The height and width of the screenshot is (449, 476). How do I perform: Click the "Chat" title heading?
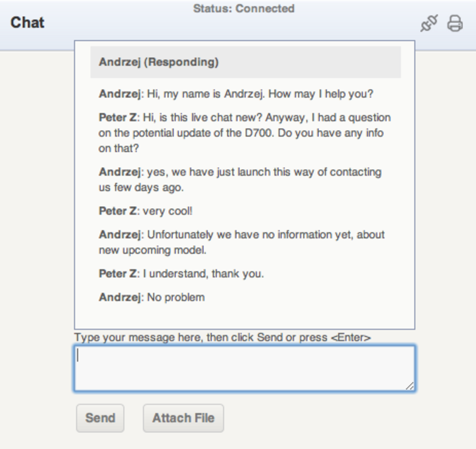point(27,23)
